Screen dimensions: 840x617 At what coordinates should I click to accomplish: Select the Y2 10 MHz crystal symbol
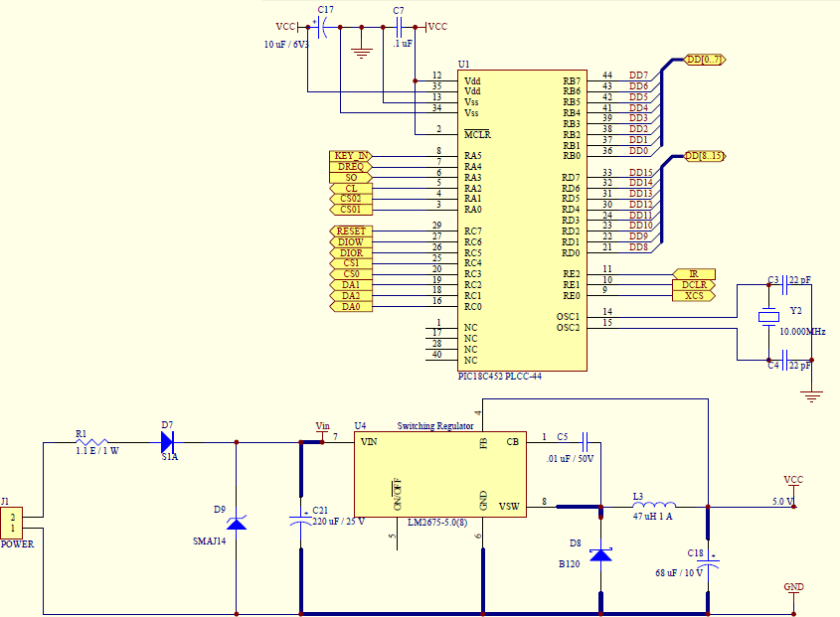click(x=768, y=317)
